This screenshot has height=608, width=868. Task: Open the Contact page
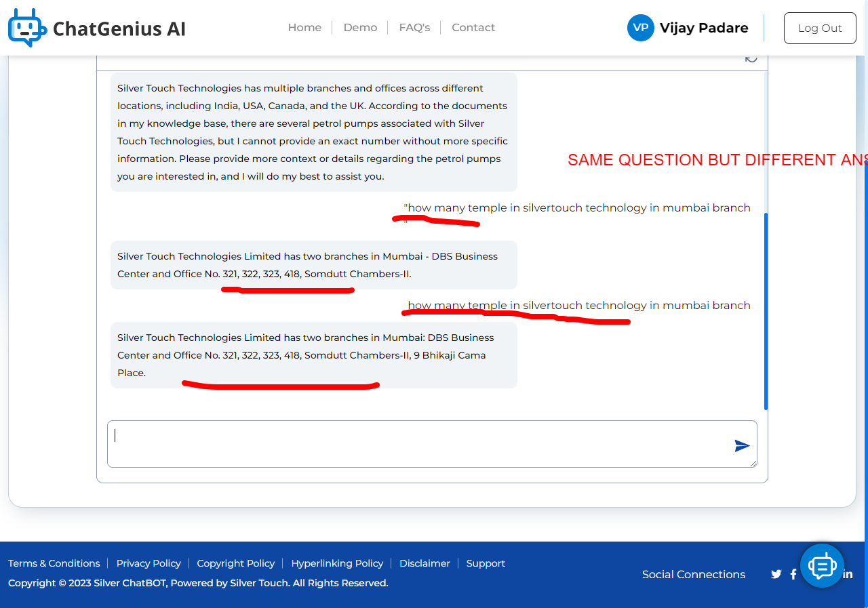click(473, 28)
